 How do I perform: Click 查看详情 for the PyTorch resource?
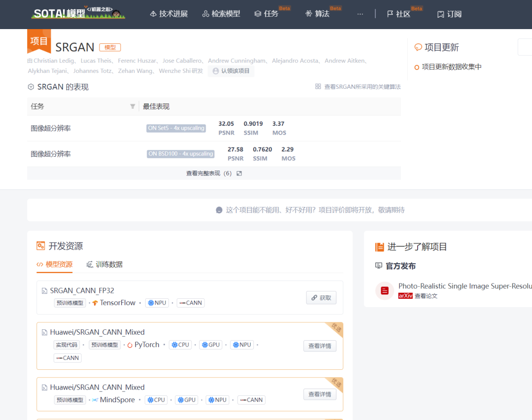coord(320,346)
